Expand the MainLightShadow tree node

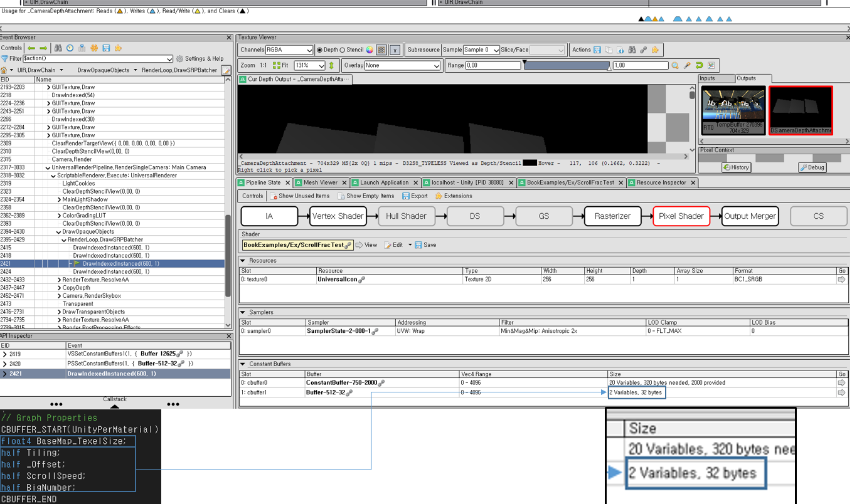[60, 199]
